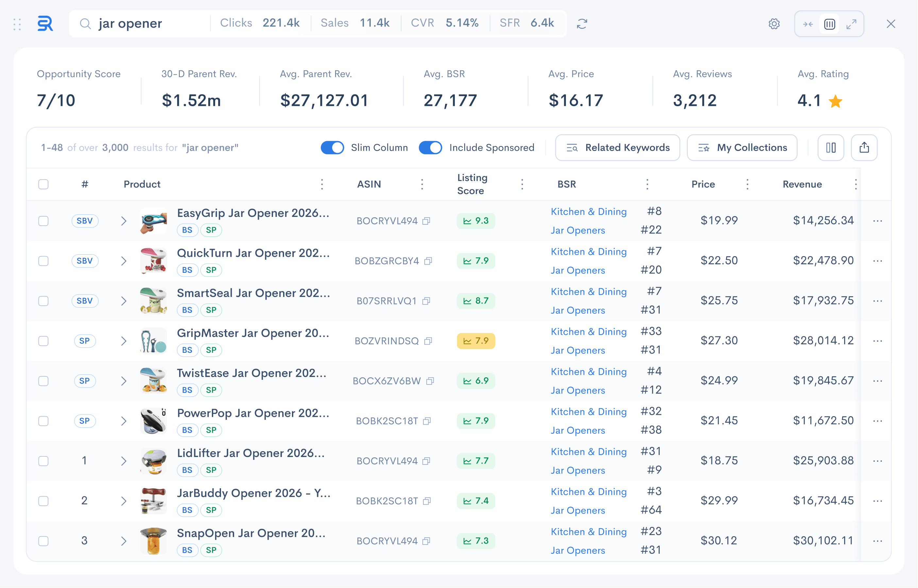Click the TwistEase Jar Opener product thumbnail

153,381
